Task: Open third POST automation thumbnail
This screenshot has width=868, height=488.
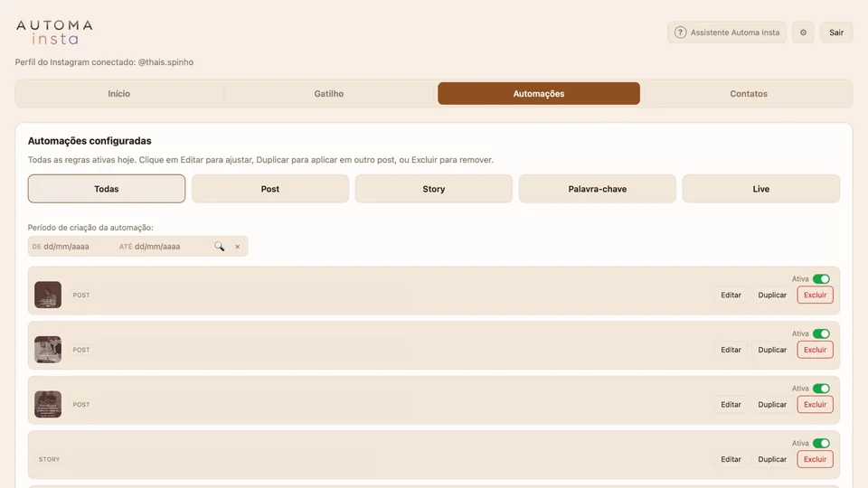Action: coord(48,405)
